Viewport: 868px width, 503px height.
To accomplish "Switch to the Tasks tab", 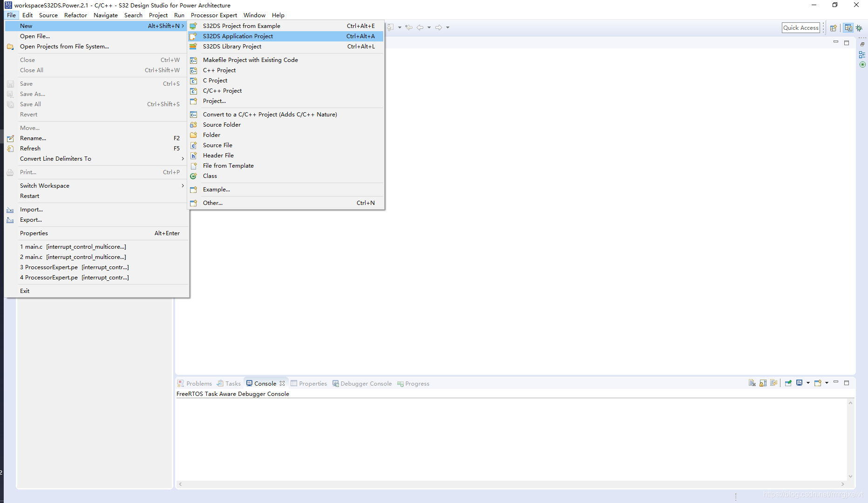I will click(229, 383).
